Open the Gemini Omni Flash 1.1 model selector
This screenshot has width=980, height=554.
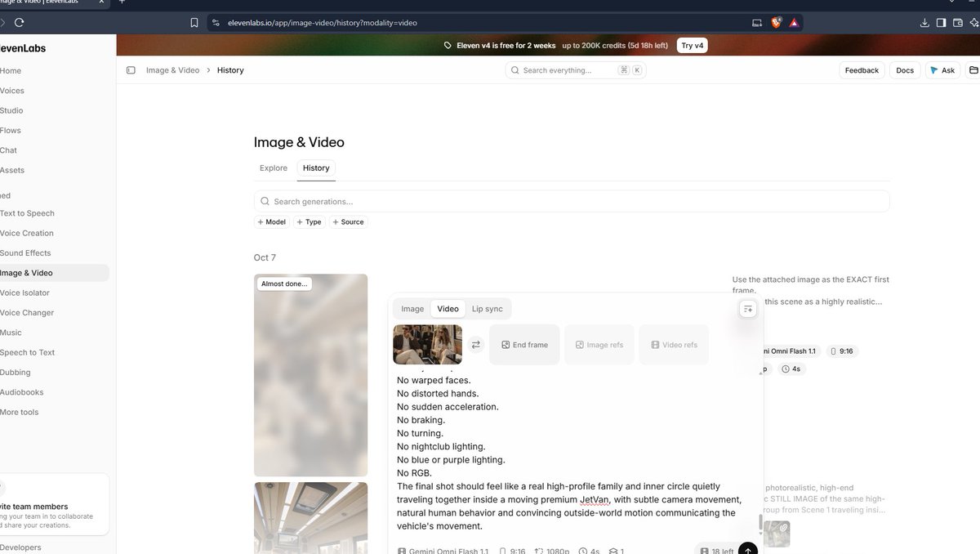pos(443,552)
